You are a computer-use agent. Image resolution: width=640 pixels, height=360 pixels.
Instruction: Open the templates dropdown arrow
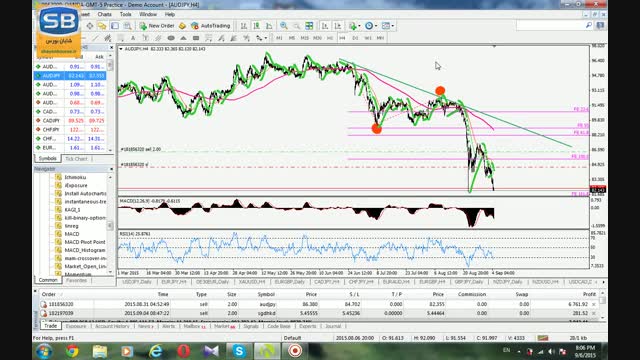393,26
